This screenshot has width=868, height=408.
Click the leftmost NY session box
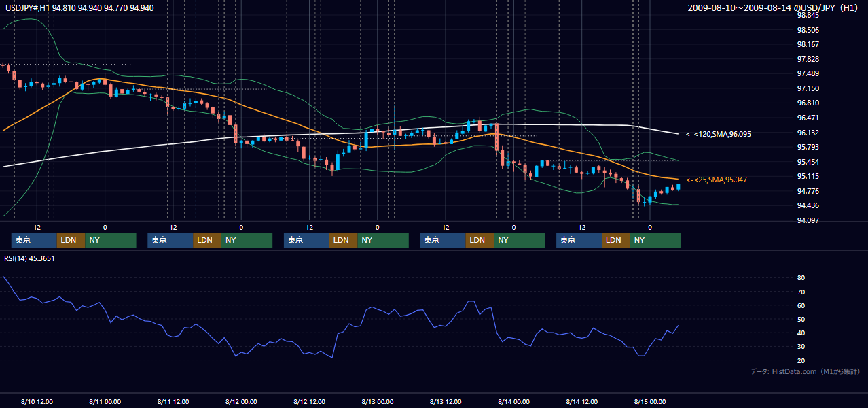[x=111, y=240]
